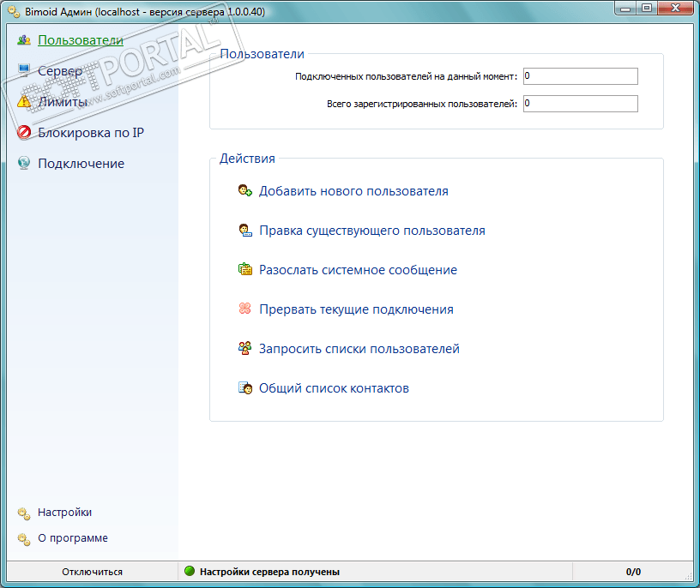Close the Bimoid Админ window
The image size is (700, 588).
[x=675, y=8]
